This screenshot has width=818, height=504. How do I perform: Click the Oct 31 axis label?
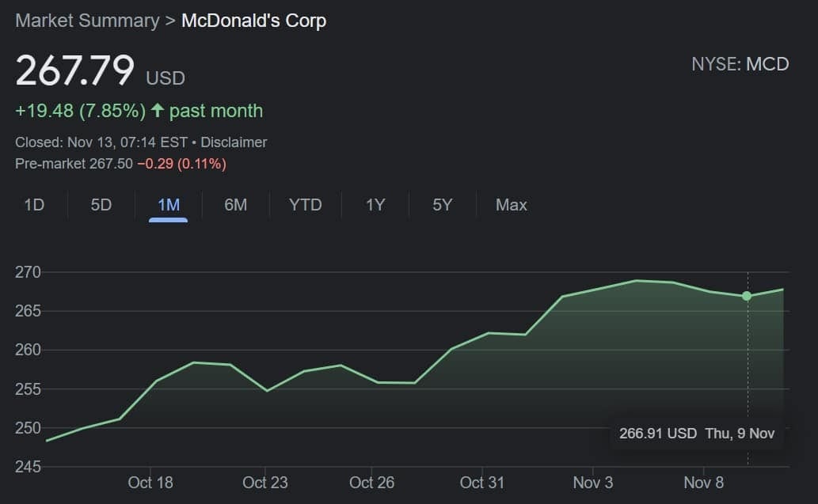[x=482, y=482]
